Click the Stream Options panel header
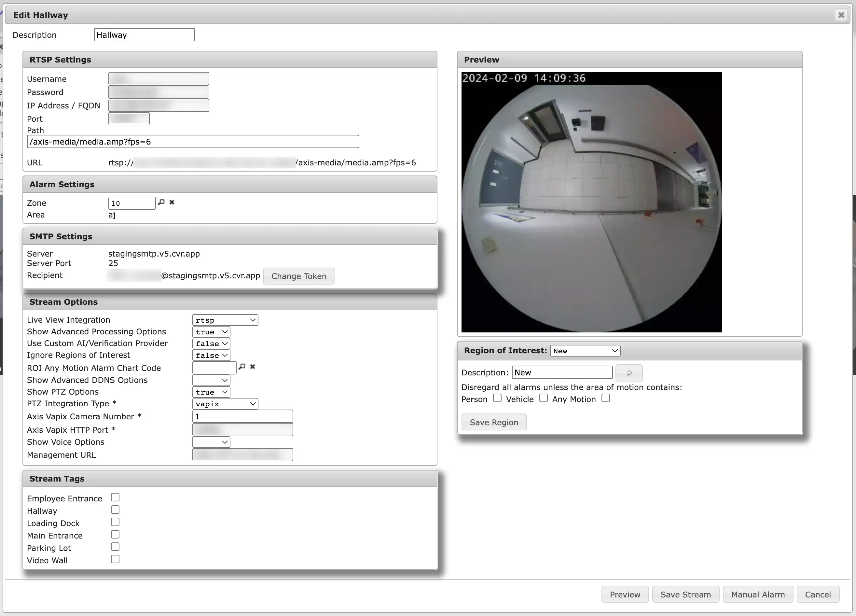This screenshot has width=856, height=616. (230, 302)
